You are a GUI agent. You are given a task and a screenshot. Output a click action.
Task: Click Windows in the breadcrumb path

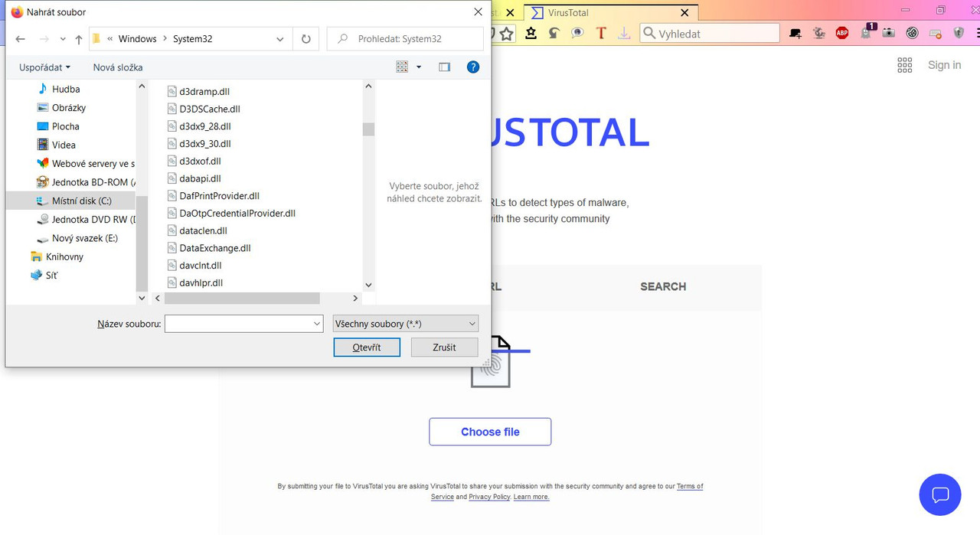(x=137, y=39)
